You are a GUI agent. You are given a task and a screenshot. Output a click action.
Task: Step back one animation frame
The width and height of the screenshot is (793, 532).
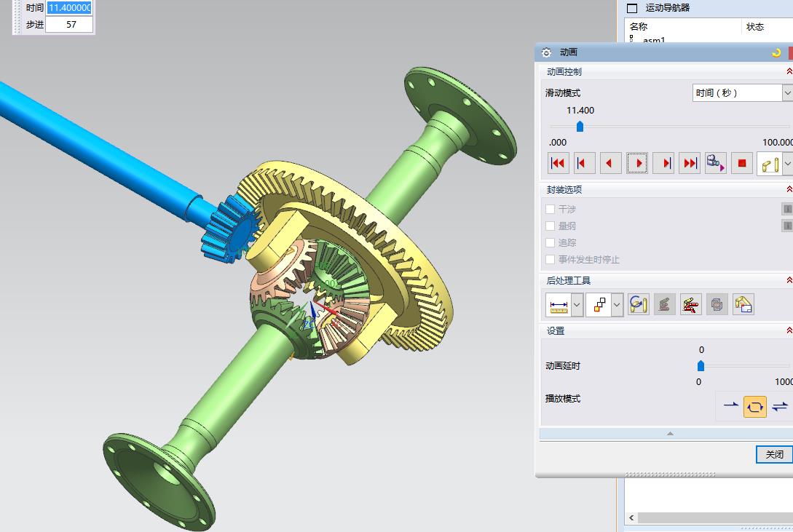(584, 163)
